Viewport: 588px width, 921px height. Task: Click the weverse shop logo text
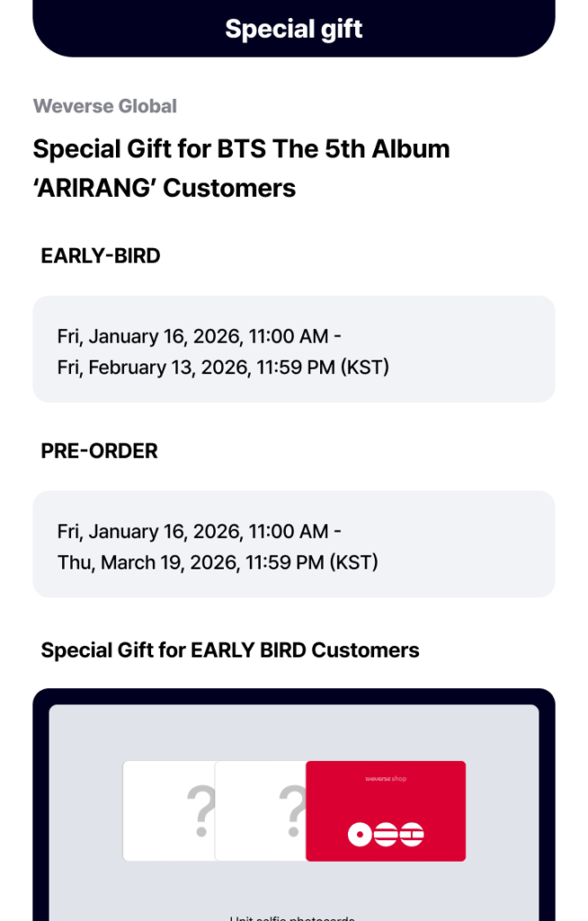pos(386,778)
